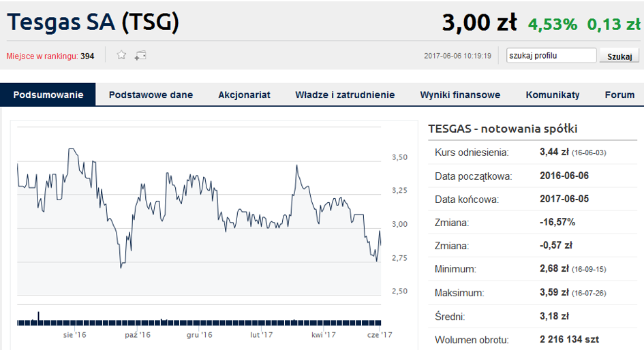Click the 'szukaj profilu' search field
The width and height of the screenshot is (644, 350).
pos(551,56)
